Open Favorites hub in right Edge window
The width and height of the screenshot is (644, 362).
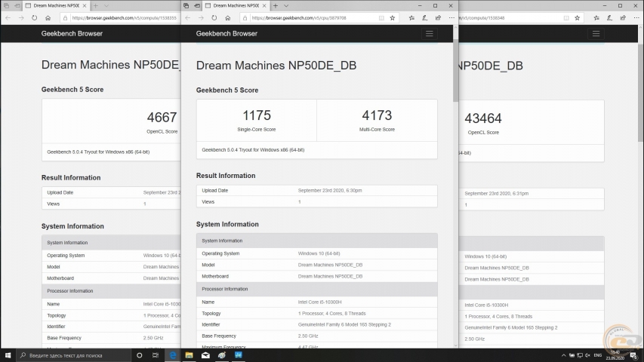point(596,18)
